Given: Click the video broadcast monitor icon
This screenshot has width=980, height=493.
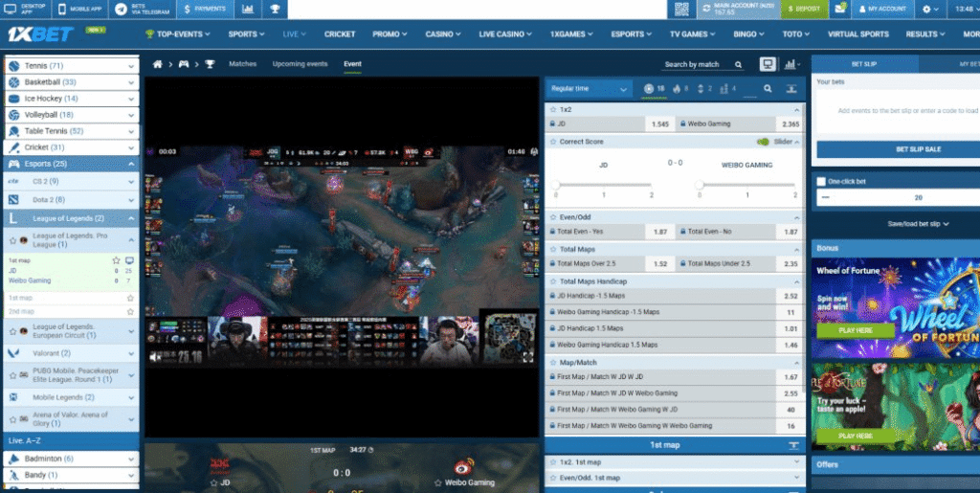Looking at the screenshot, I should 767,64.
